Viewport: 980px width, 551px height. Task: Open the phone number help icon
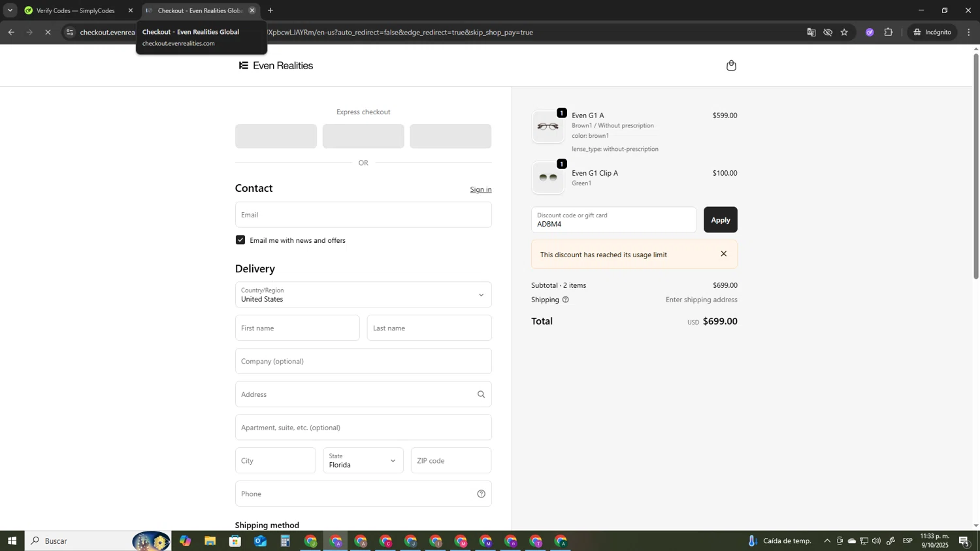pyautogui.click(x=481, y=494)
